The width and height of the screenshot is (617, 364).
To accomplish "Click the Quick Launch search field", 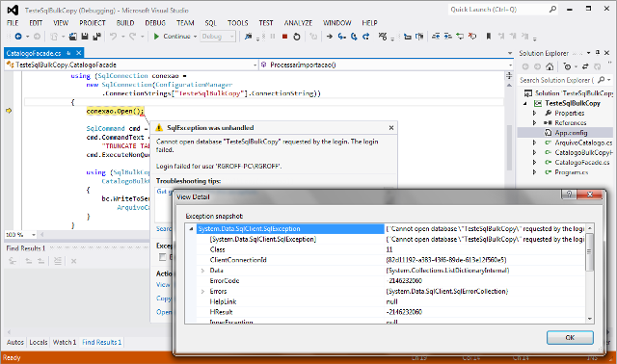I will 503,10.
